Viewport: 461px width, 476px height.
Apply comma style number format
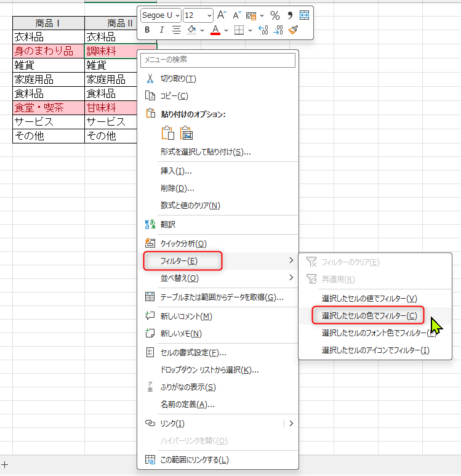(290, 15)
